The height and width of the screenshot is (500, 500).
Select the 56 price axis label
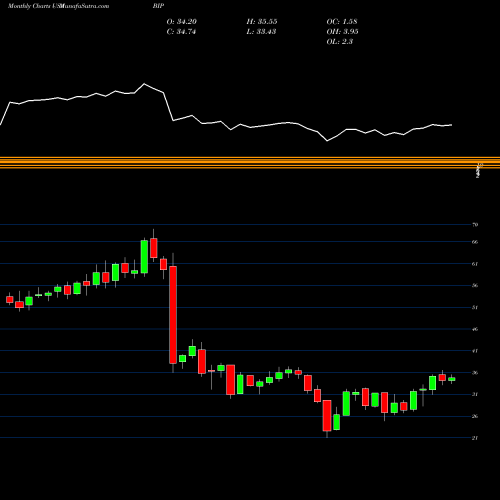coord(475,286)
